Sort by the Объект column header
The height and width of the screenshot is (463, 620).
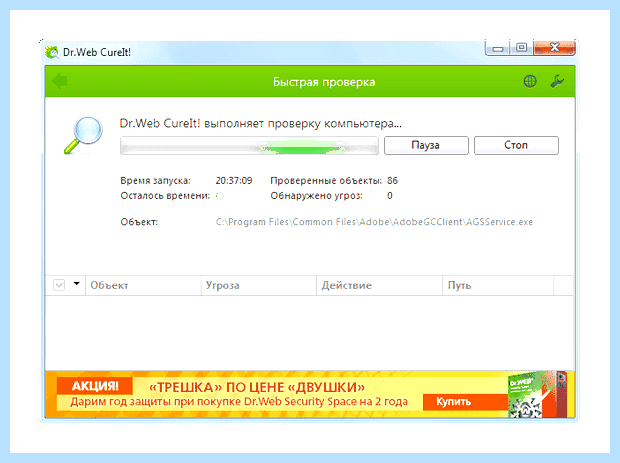coord(143,285)
